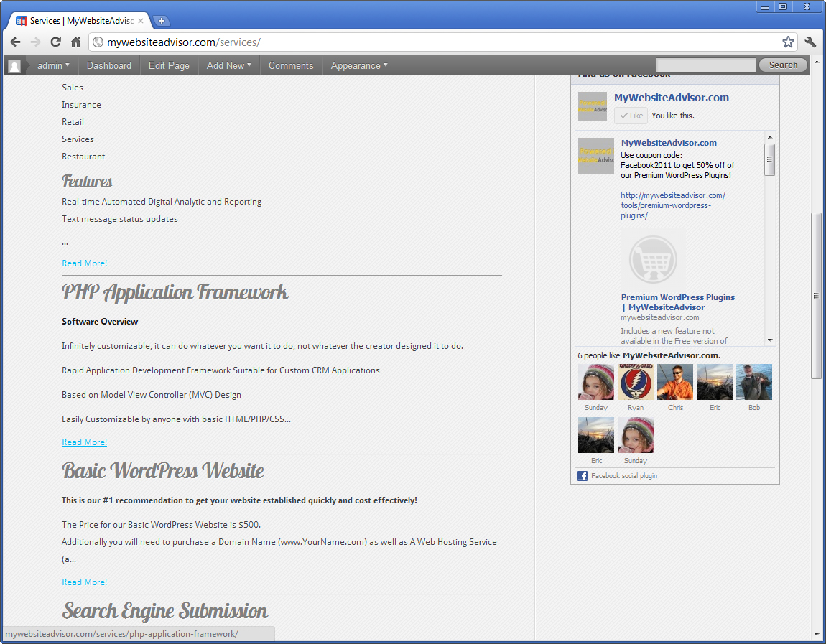
Task: Click the Features heading text
Action: point(87,182)
